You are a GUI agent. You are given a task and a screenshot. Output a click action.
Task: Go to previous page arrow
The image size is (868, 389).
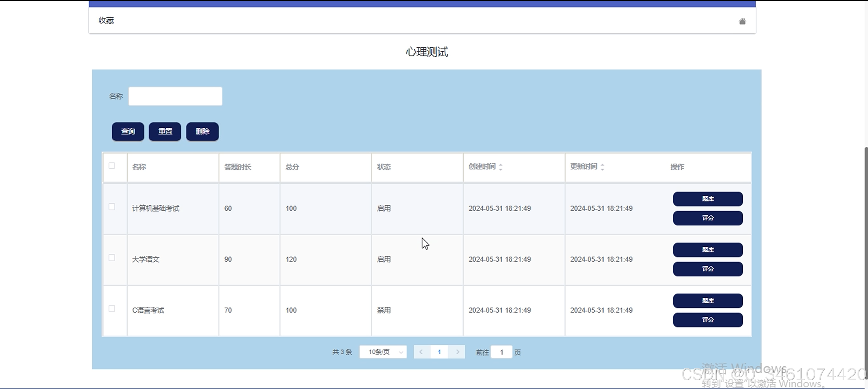tap(421, 352)
